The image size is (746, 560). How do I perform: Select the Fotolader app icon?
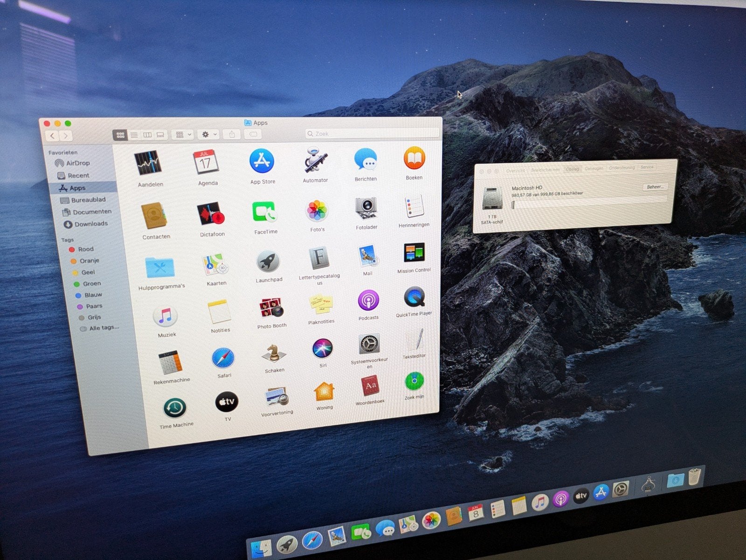click(366, 209)
